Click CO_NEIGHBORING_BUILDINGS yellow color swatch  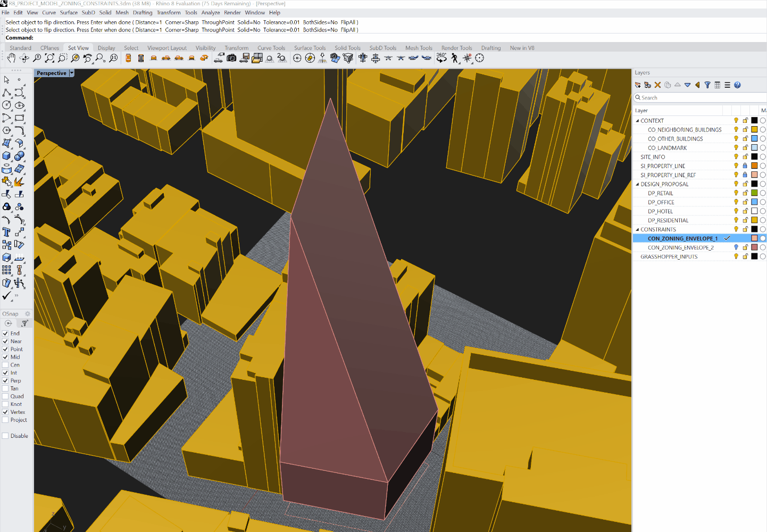click(754, 130)
